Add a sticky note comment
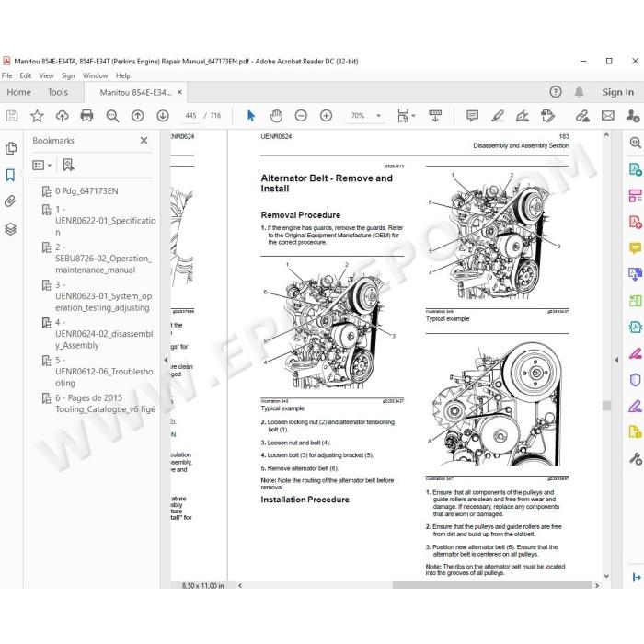Viewport: 644px width, 644px height. point(472,116)
